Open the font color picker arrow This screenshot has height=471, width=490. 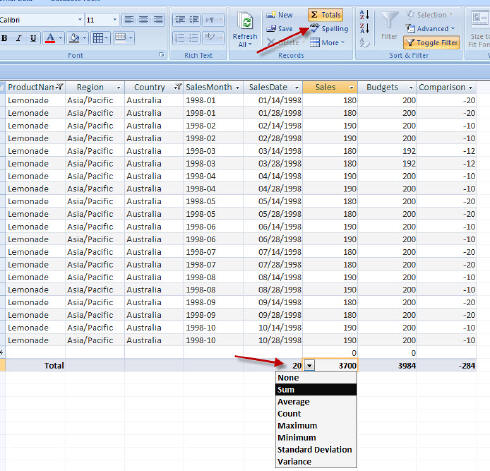60,38
